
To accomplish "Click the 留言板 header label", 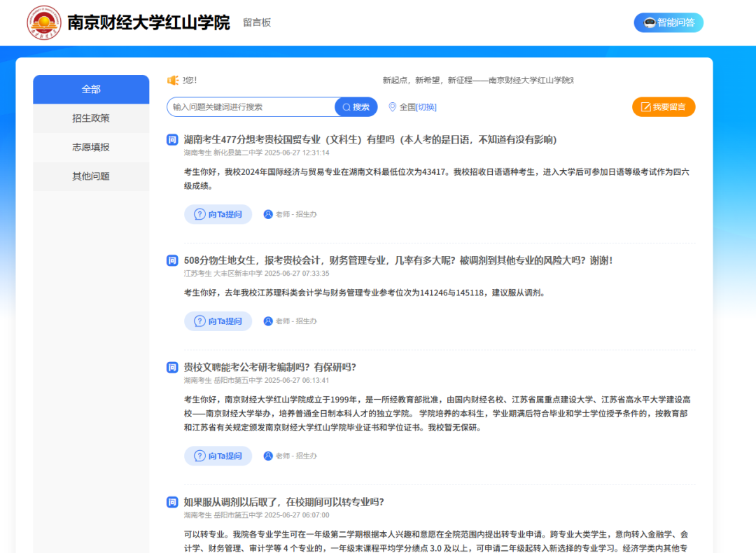I will pos(257,22).
